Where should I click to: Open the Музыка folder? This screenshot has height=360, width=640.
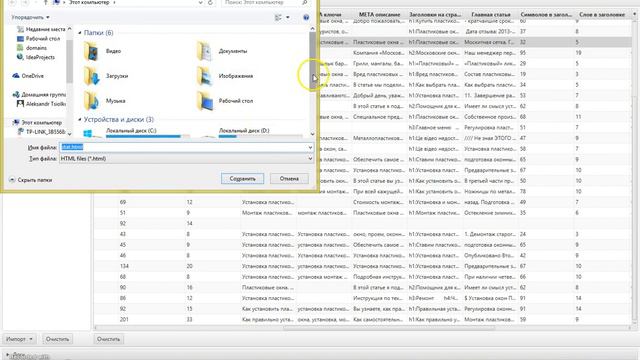(104, 101)
